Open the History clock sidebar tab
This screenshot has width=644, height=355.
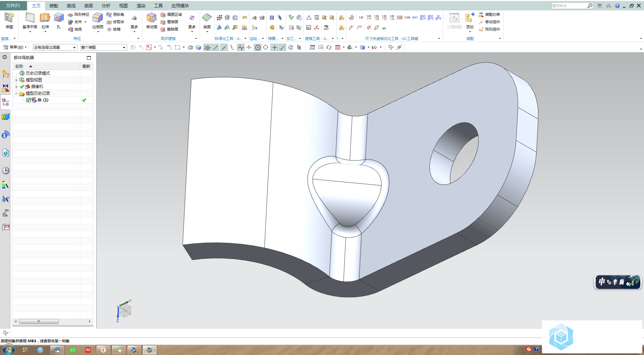pyautogui.click(x=6, y=171)
